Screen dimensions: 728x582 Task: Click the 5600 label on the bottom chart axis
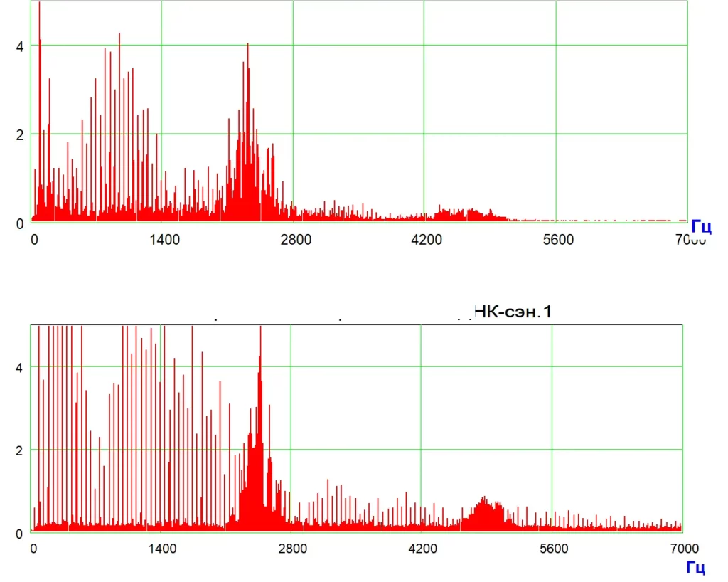pos(554,549)
